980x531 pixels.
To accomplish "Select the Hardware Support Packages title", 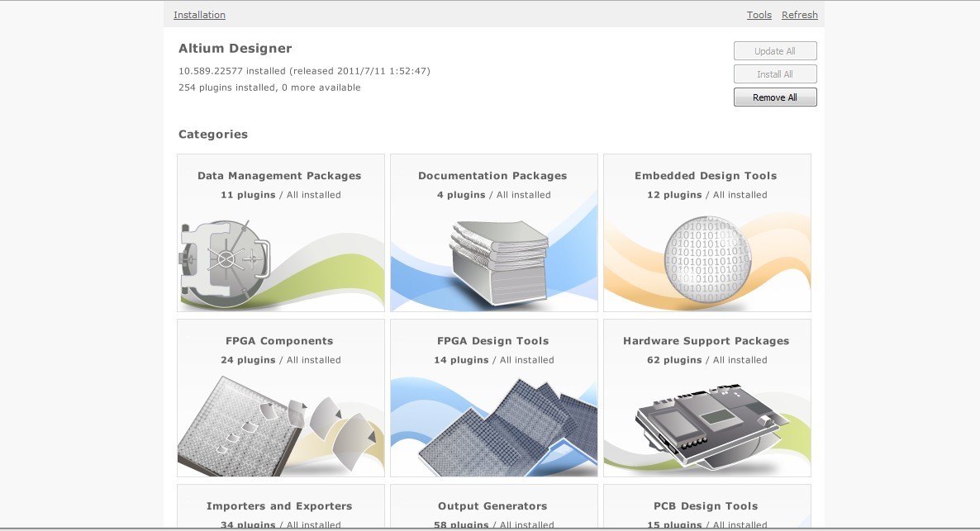I will click(706, 341).
